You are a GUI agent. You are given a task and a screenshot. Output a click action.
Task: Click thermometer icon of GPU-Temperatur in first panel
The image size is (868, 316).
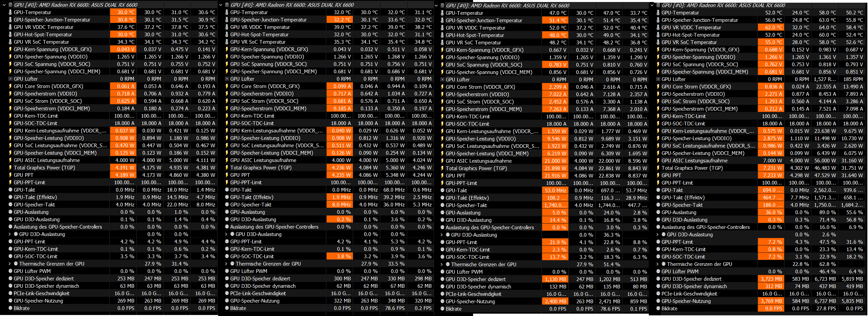pyautogui.click(x=10, y=12)
